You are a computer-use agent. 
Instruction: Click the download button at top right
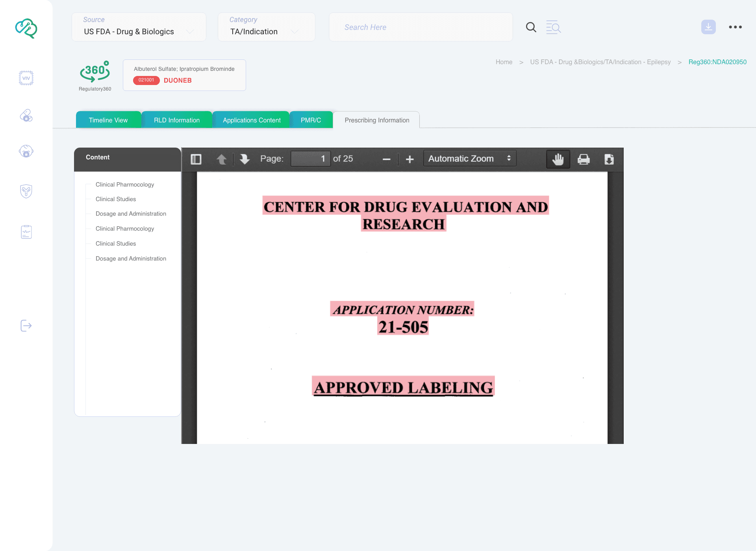tap(708, 27)
